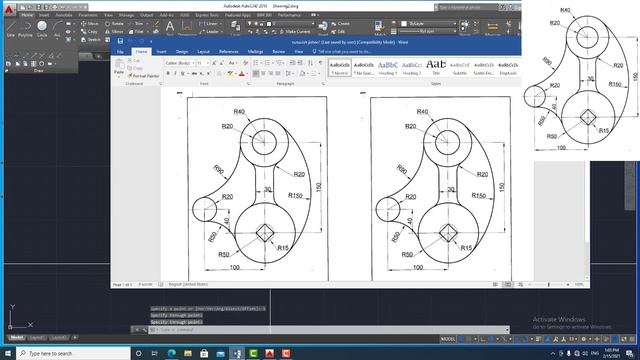This screenshot has height=360, width=640.
Task: Open File Explorer from the taskbar
Action: [x=188, y=353]
